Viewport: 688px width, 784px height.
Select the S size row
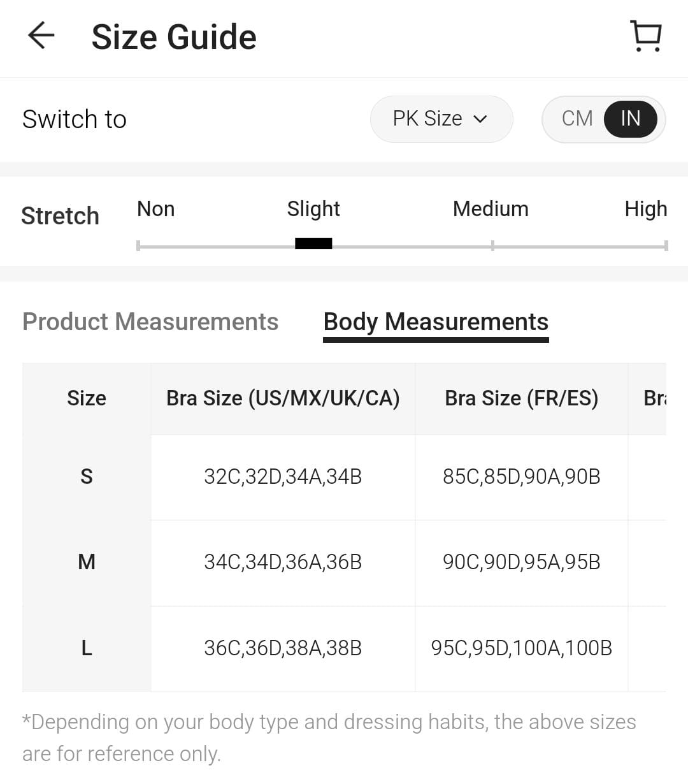click(x=87, y=477)
